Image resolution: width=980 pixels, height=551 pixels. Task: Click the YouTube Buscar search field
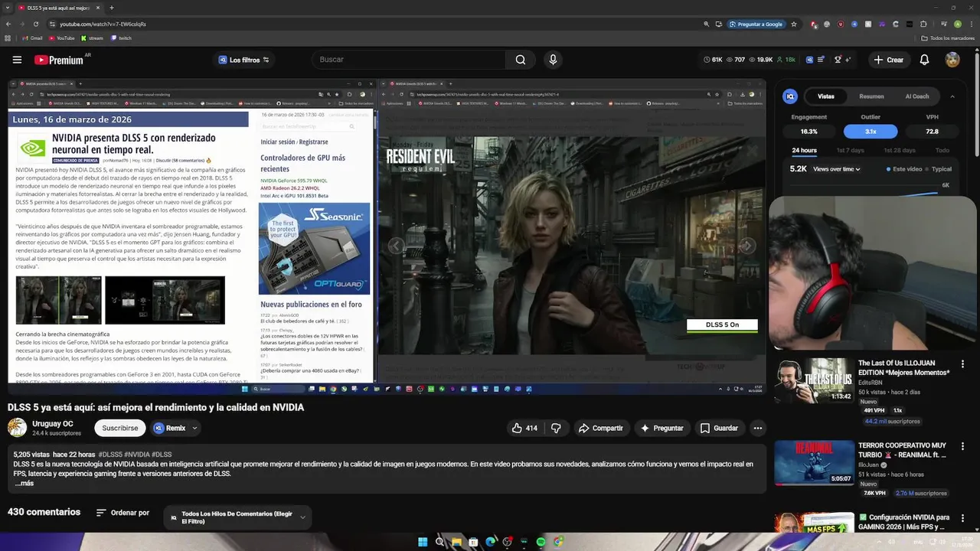coord(409,60)
